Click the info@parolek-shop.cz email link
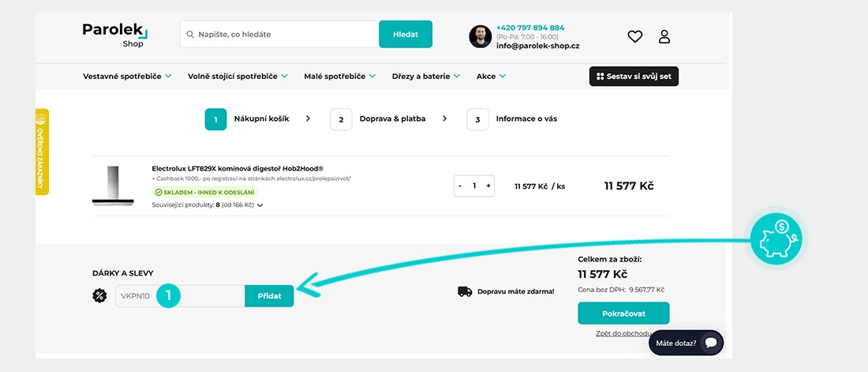Viewport: 868px width, 372px height. [537, 46]
